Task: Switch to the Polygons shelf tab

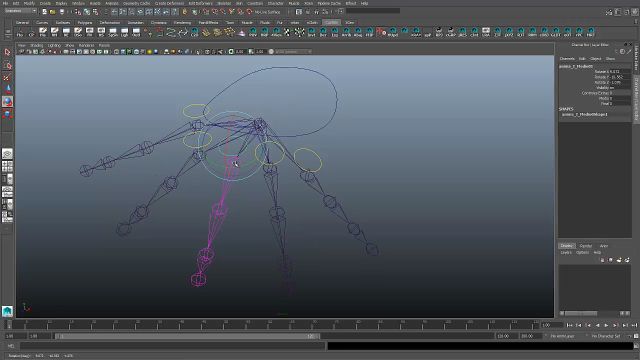Action: point(85,23)
